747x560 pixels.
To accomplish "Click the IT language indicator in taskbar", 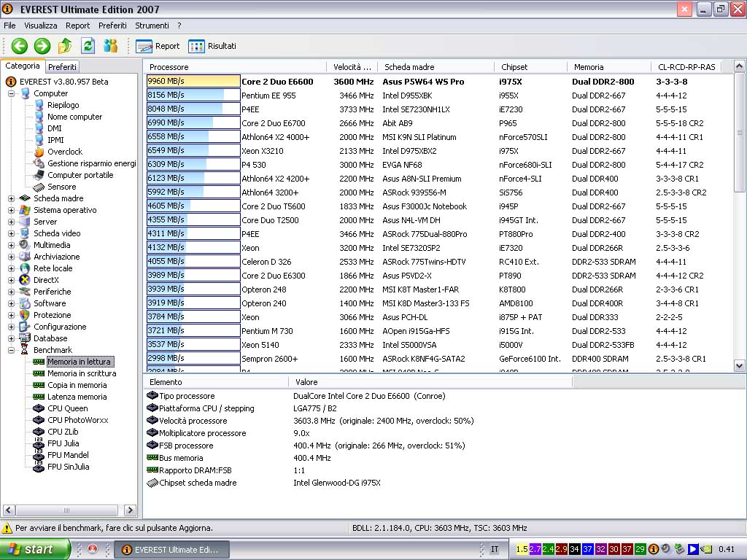I will [495, 550].
